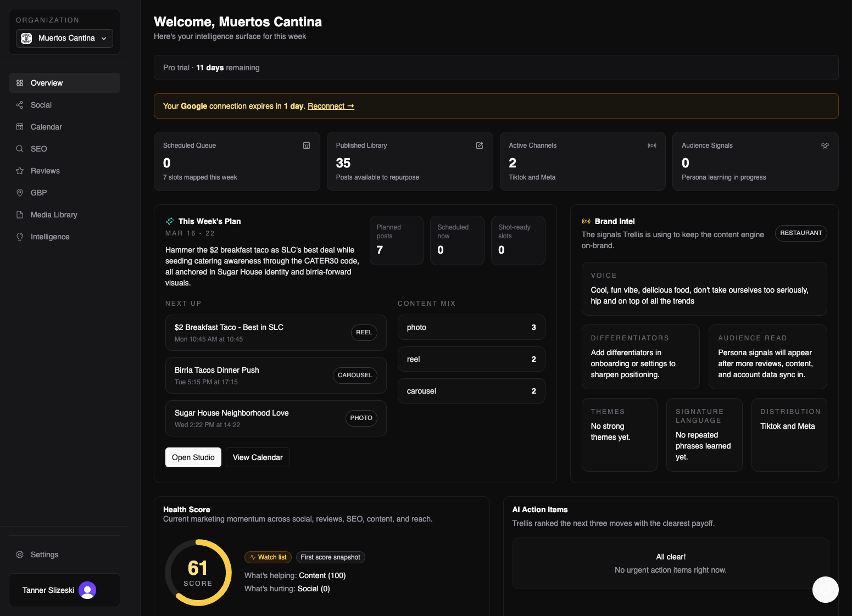Toggle the Watch list badge
Viewport: 852px width, 616px height.
268,557
